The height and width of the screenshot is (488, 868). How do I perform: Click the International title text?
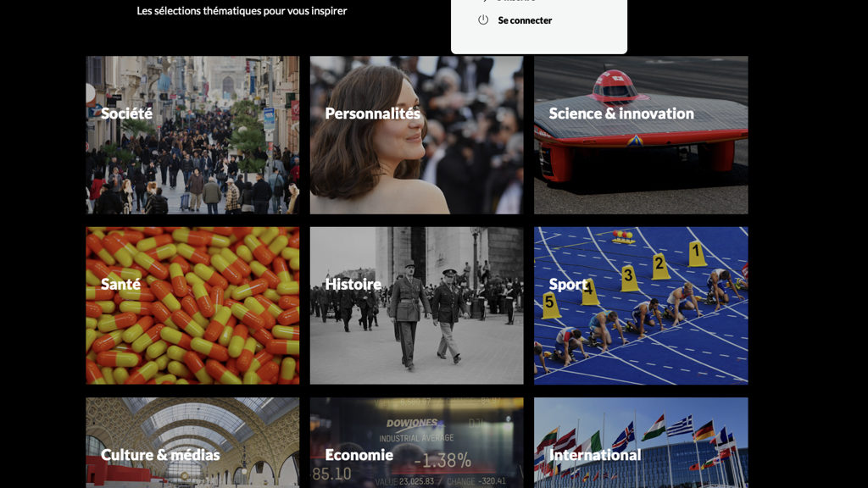point(595,455)
